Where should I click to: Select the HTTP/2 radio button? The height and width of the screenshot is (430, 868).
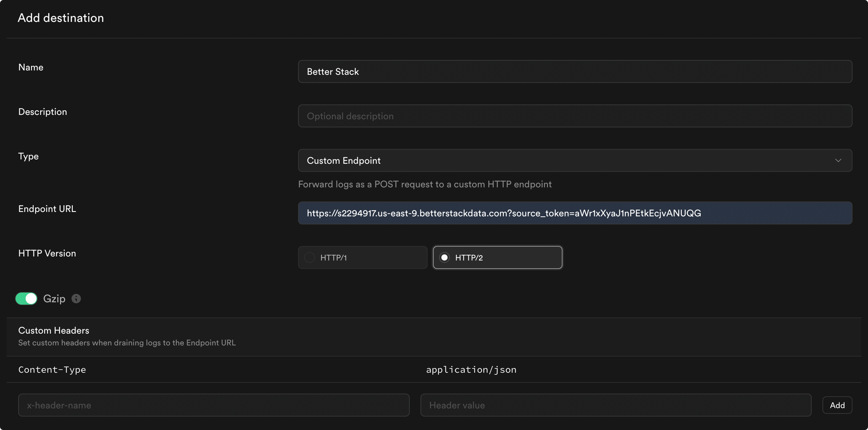[x=444, y=257]
